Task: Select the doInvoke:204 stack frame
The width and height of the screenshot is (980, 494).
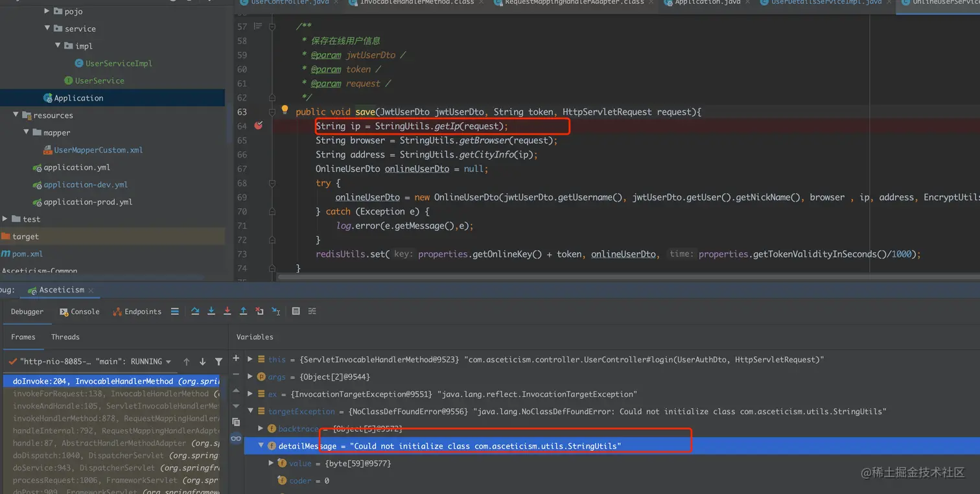Action: point(111,381)
